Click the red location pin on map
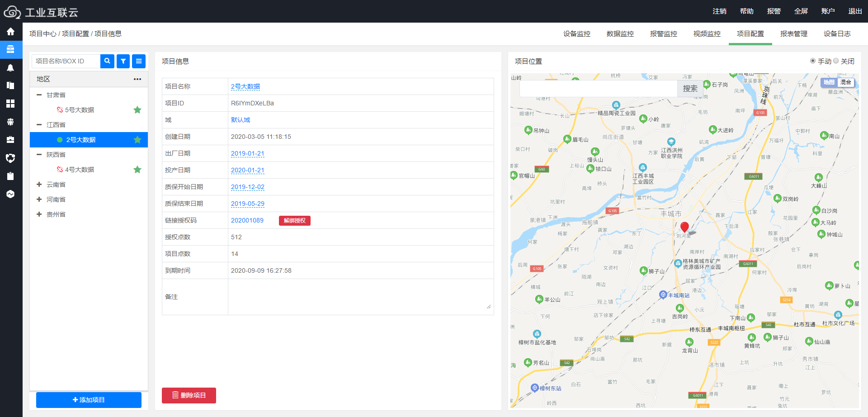Image resolution: width=868 pixels, height=417 pixels. (684, 227)
